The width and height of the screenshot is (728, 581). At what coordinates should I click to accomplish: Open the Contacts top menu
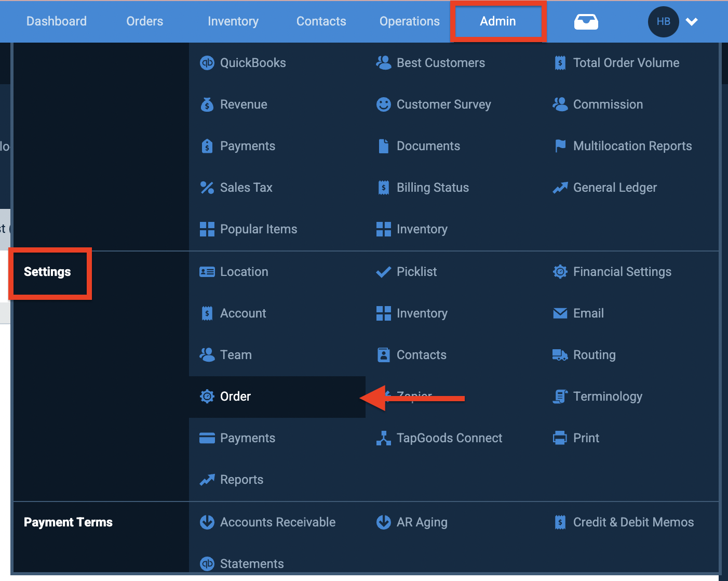(x=321, y=21)
